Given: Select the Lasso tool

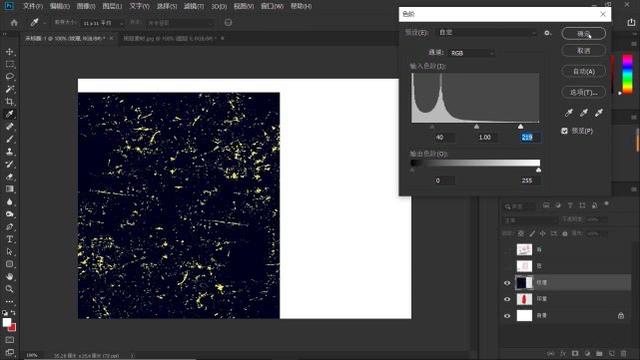Looking at the screenshot, I should tap(9, 76).
